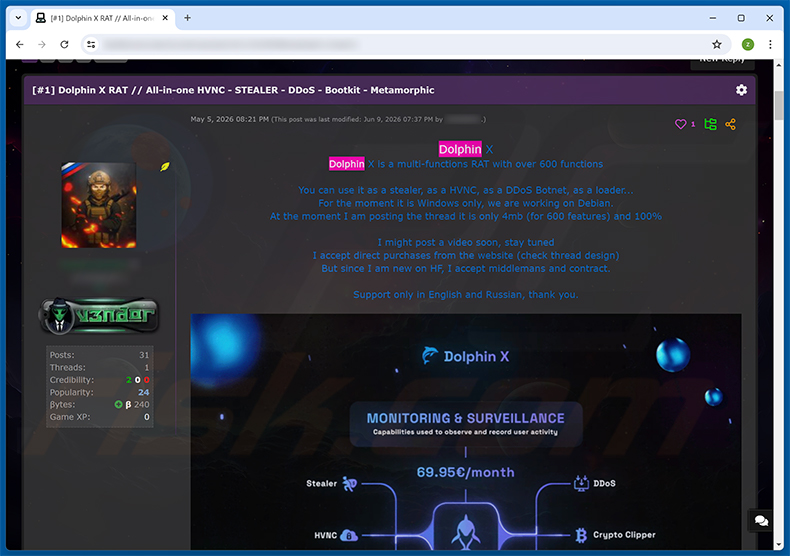The width and height of the screenshot is (790, 556).
Task: Open the poster's soldier avatar image
Action: [99, 205]
